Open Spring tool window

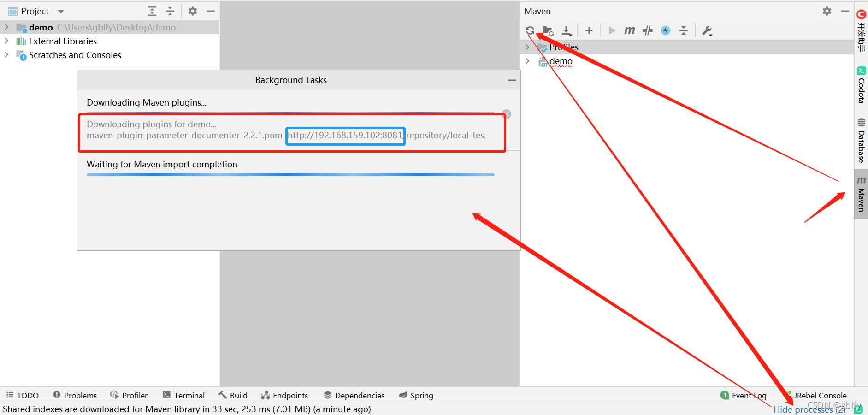pos(416,395)
